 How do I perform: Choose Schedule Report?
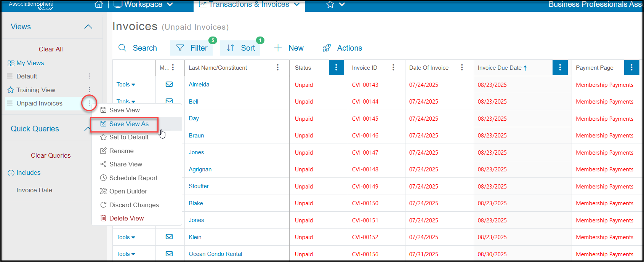point(133,178)
